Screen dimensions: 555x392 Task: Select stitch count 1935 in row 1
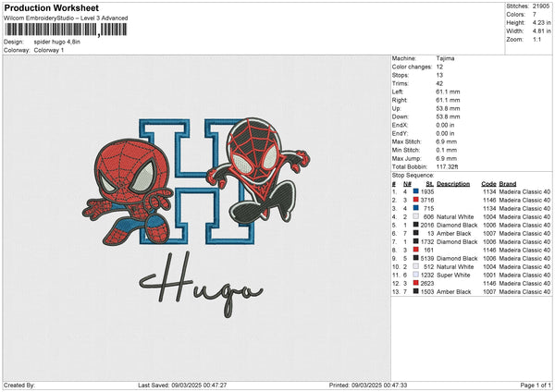coord(427,191)
